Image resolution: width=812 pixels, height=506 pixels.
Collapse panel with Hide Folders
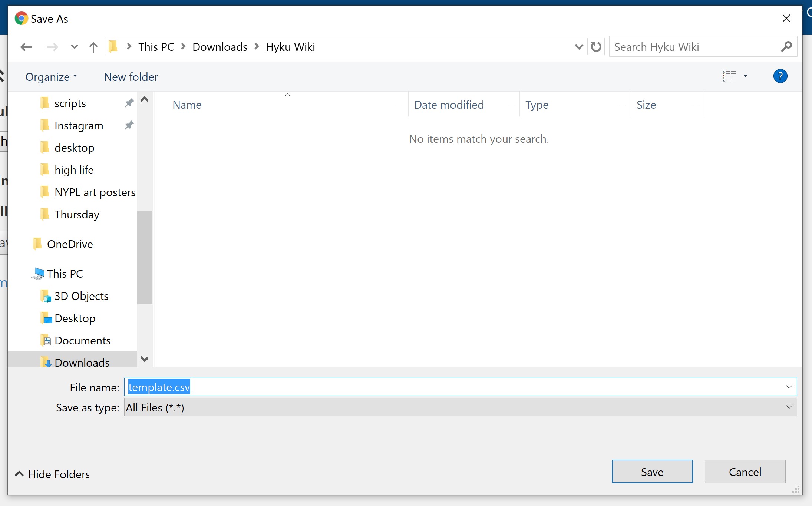click(x=52, y=474)
